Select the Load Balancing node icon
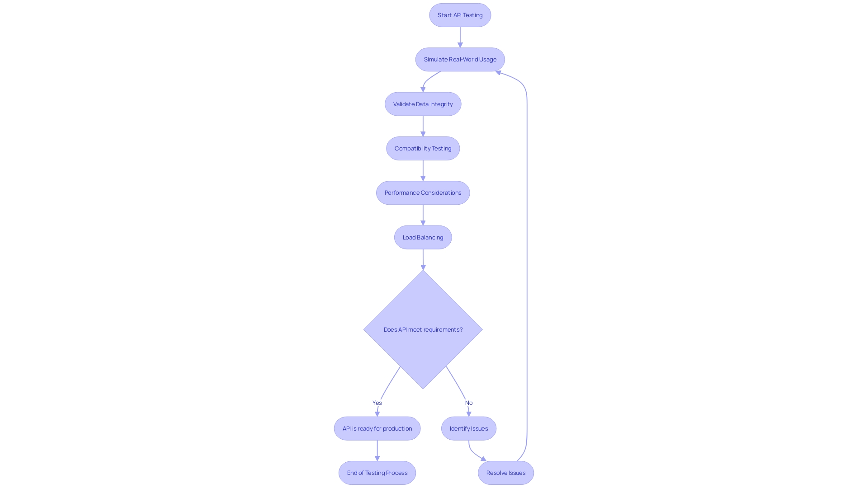This screenshot has height=488, width=868. [423, 237]
